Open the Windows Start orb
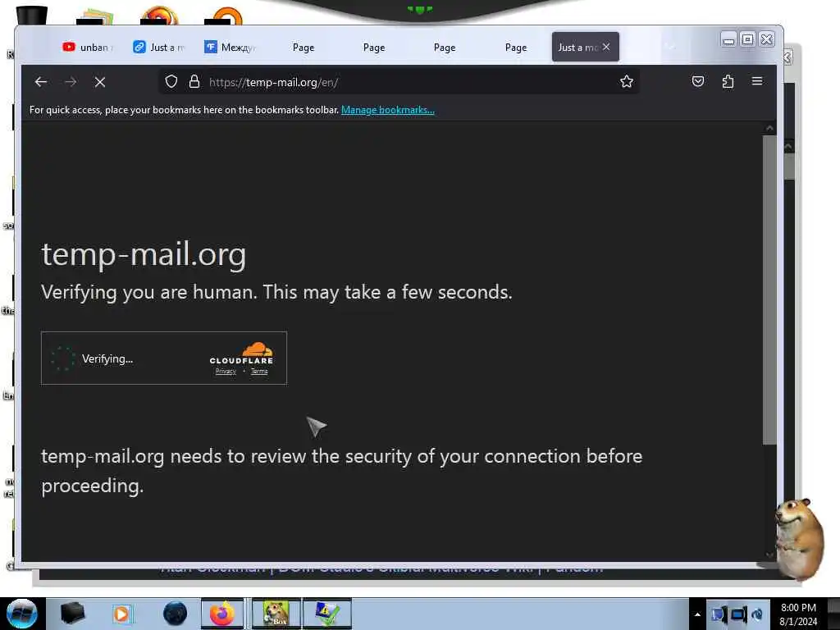The image size is (840, 630). pos(22,614)
